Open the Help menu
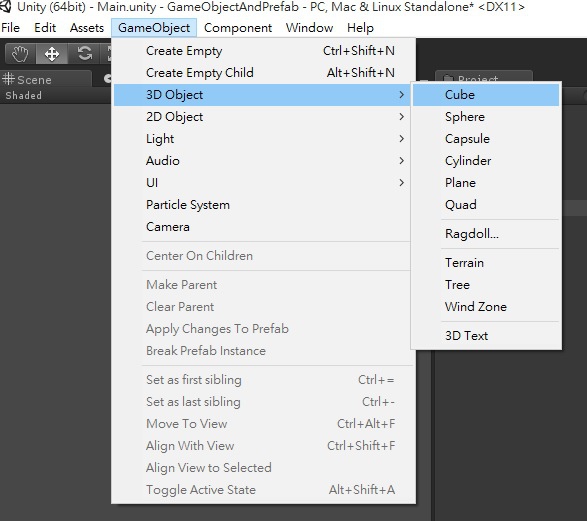The height and width of the screenshot is (521, 587). tap(360, 28)
